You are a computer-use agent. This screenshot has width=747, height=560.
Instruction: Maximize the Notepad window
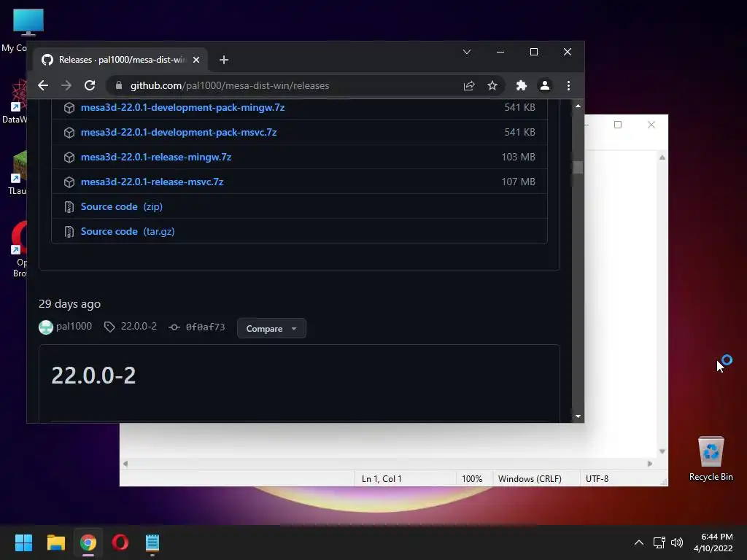point(618,125)
